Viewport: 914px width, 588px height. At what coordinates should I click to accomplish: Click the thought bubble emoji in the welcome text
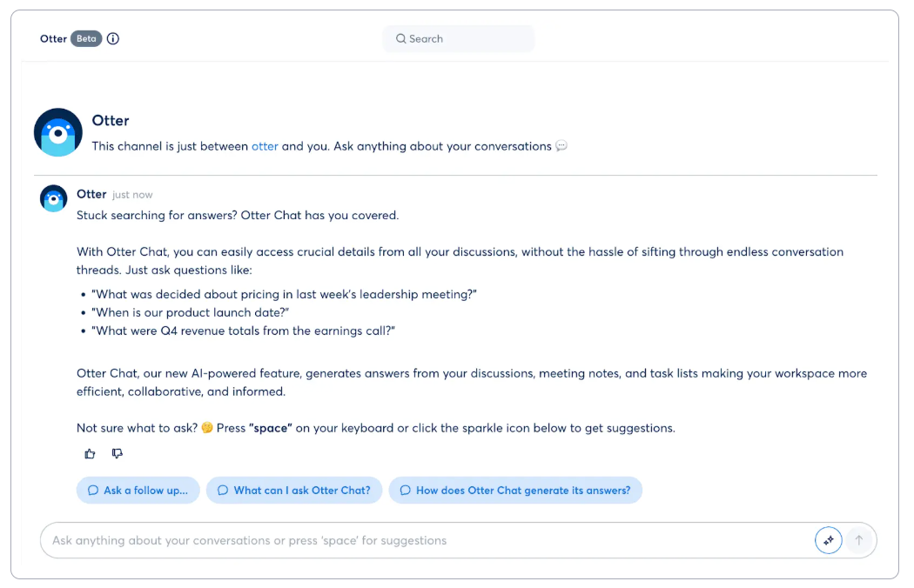[561, 146]
